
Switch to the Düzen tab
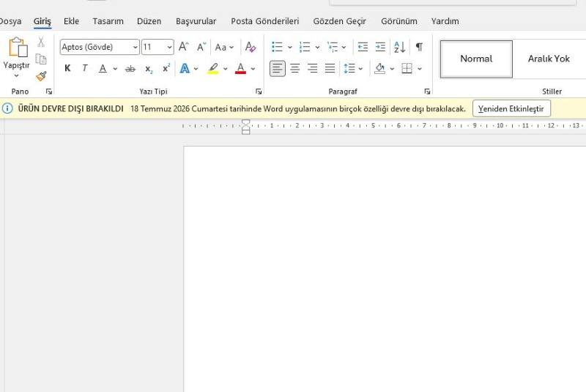coord(149,21)
